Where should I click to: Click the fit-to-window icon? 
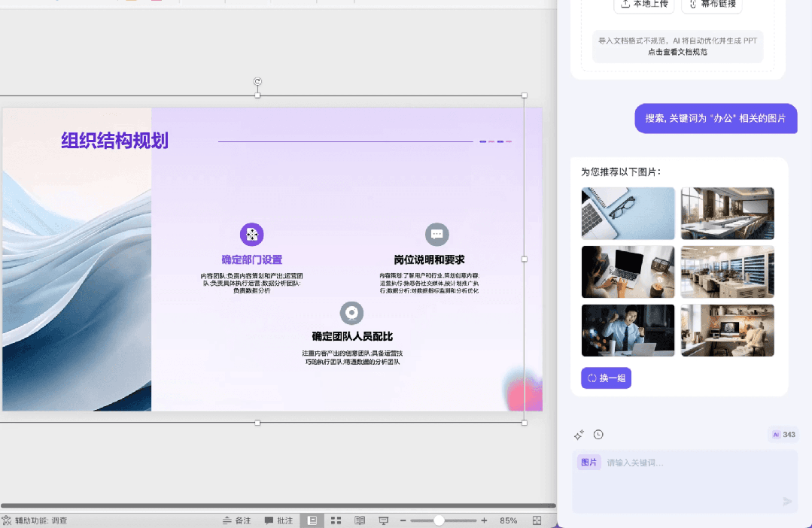click(x=537, y=519)
